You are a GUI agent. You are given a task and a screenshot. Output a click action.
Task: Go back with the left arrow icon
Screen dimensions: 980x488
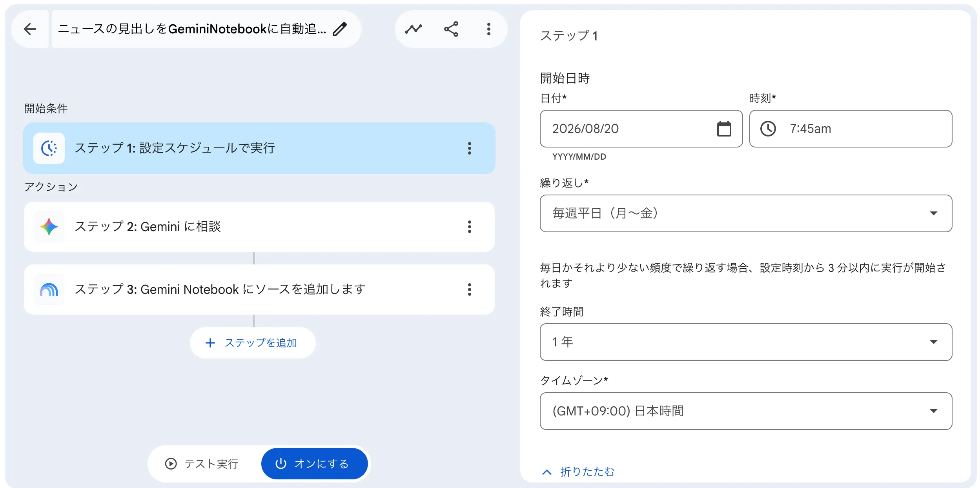30,29
